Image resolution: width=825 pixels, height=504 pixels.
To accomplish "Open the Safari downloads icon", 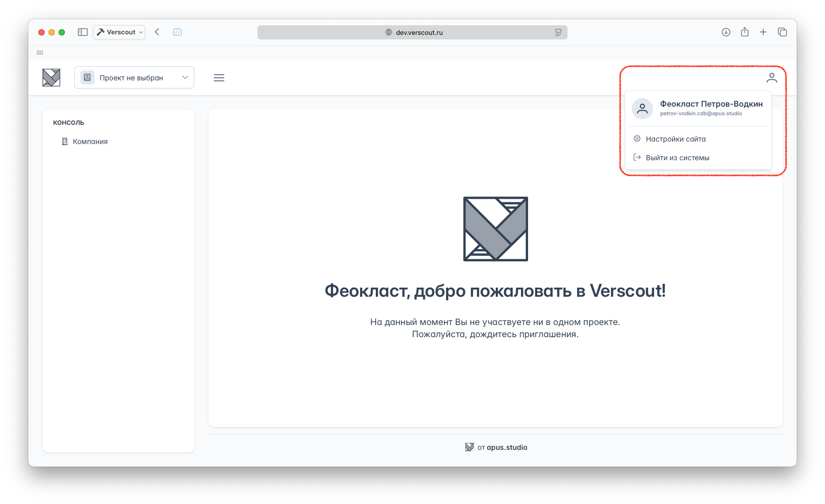I will [726, 32].
